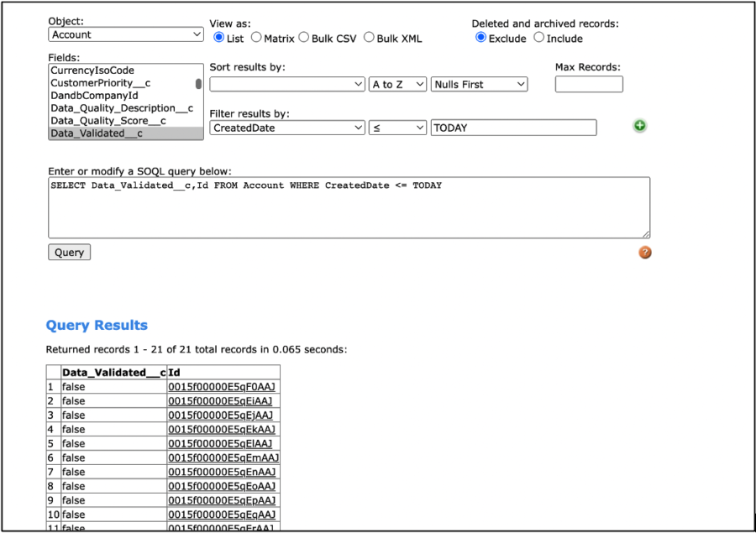Open help using orange question mark icon
The height and width of the screenshot is (533, 756).
pos(644,252)
